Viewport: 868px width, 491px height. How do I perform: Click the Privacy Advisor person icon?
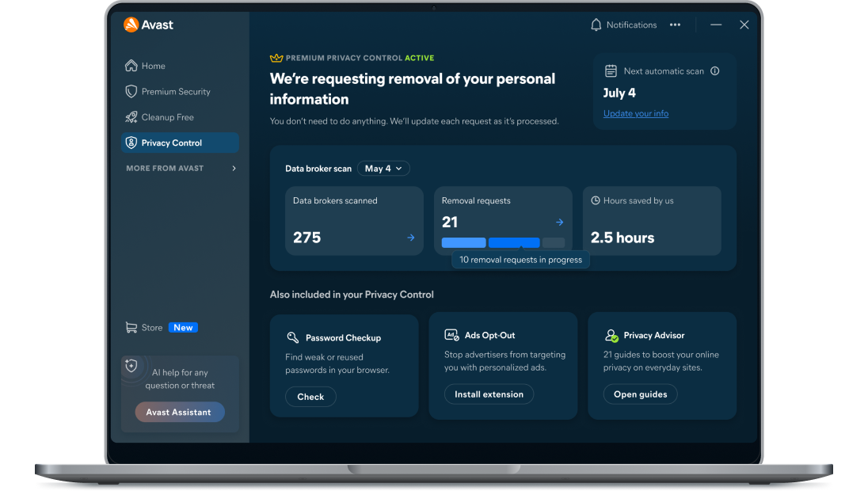coord(611,335)
